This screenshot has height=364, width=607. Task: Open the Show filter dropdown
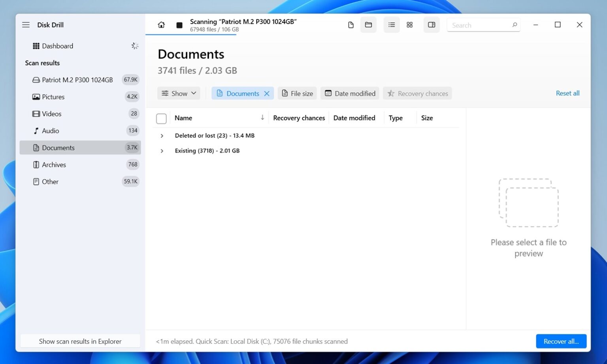(x=179, y=93)
